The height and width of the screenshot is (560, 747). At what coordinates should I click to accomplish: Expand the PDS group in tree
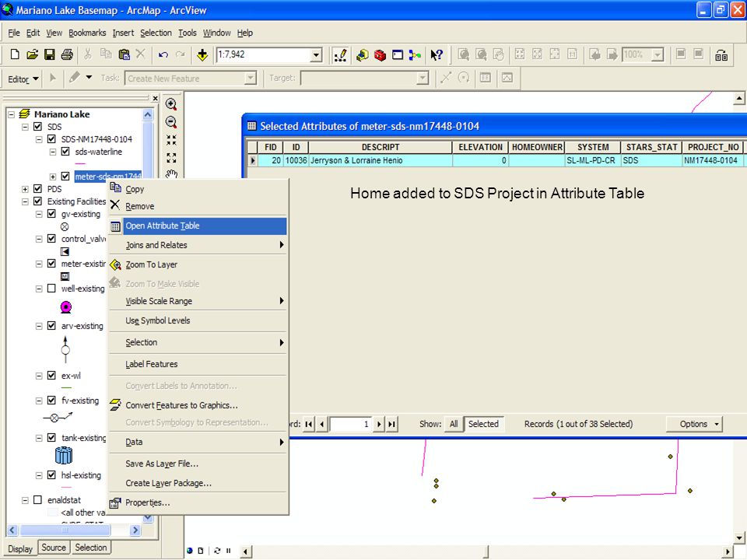pos(25,189)
